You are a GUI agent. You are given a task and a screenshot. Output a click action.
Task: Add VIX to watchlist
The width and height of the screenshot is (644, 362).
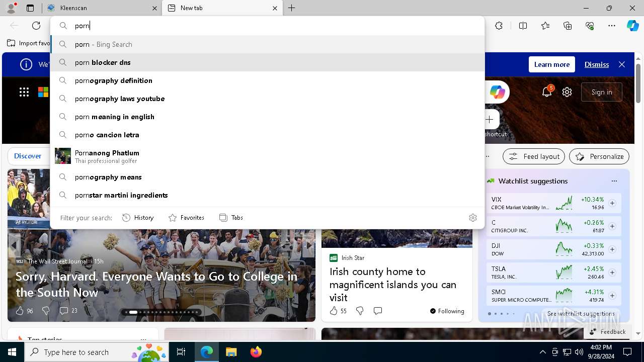pyautogui.click(x=612, y=203)
